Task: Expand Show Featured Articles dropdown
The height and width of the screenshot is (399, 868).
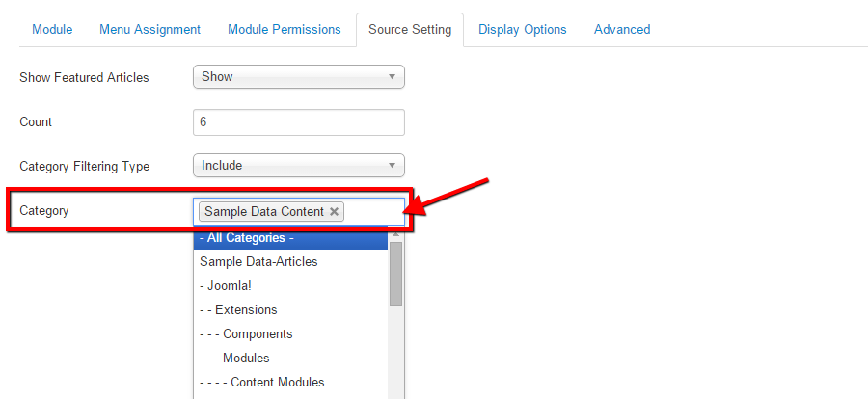Action: click(298, 77)
